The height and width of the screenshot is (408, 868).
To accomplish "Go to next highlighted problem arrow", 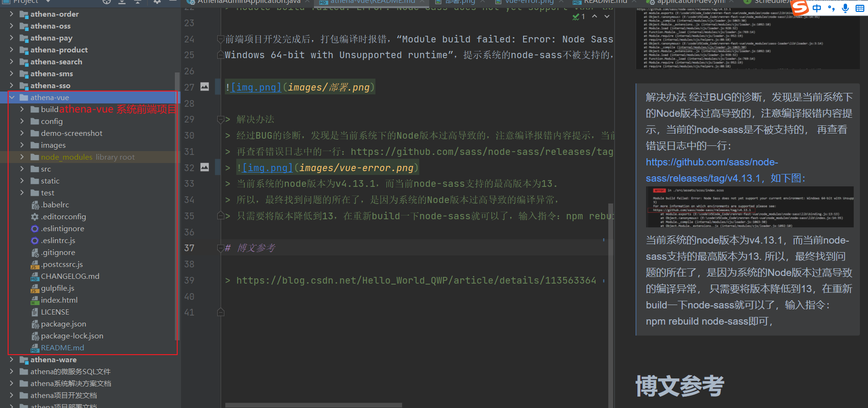I will (x=607, y=17).
